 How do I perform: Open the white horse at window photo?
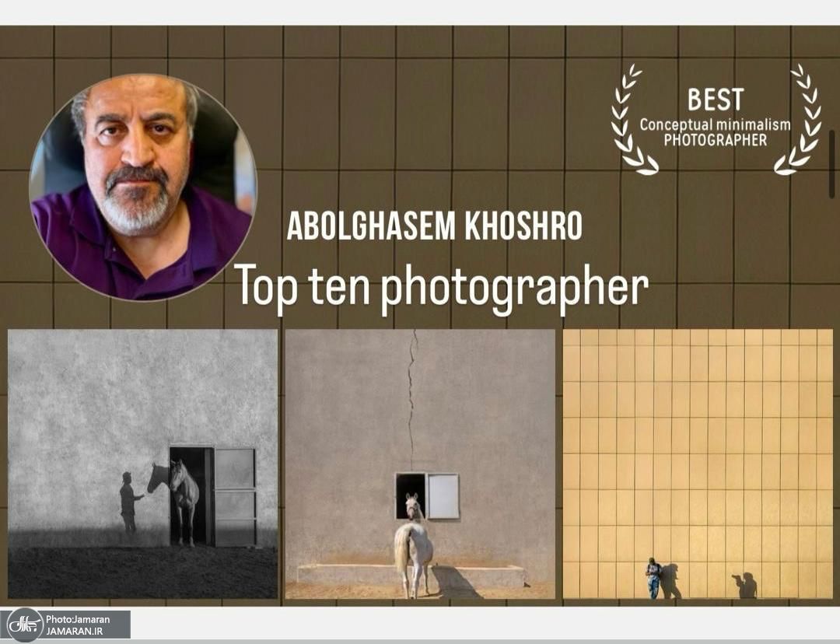(420, 464)
